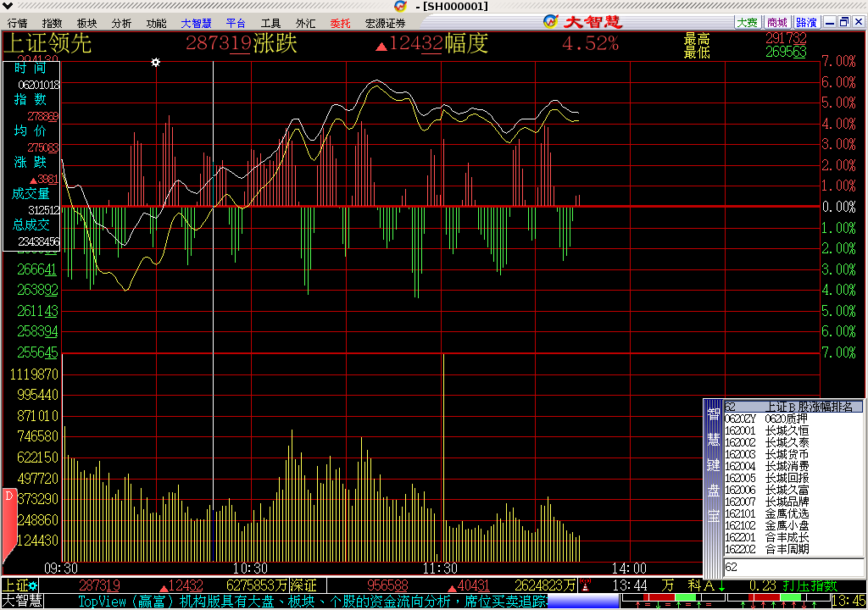Click the gear information marker on the chart
This screenshot has height=610, width=868.
[x=156, y=62]
